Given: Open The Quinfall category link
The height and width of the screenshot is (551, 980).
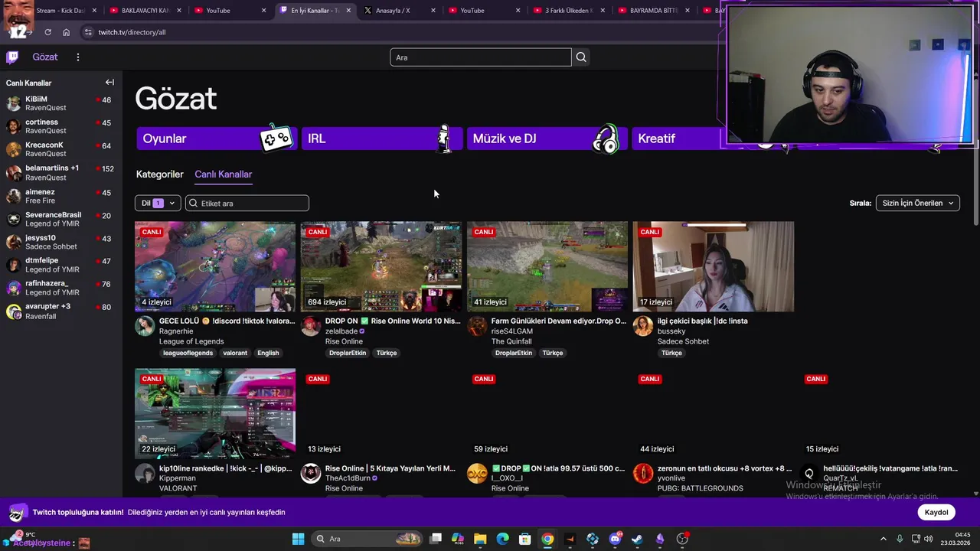Looking at the screenshot, I should click(x=511, y=341).
